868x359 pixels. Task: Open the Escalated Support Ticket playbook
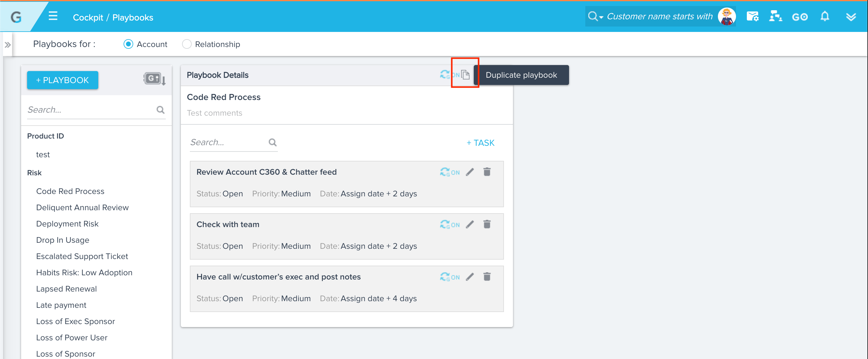click(82, 256)
